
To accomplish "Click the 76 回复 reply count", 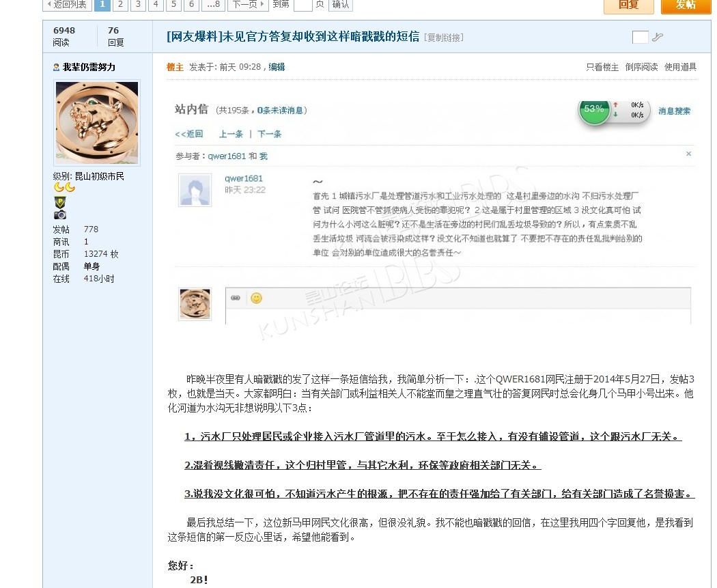I will click(x=115, y=36).
